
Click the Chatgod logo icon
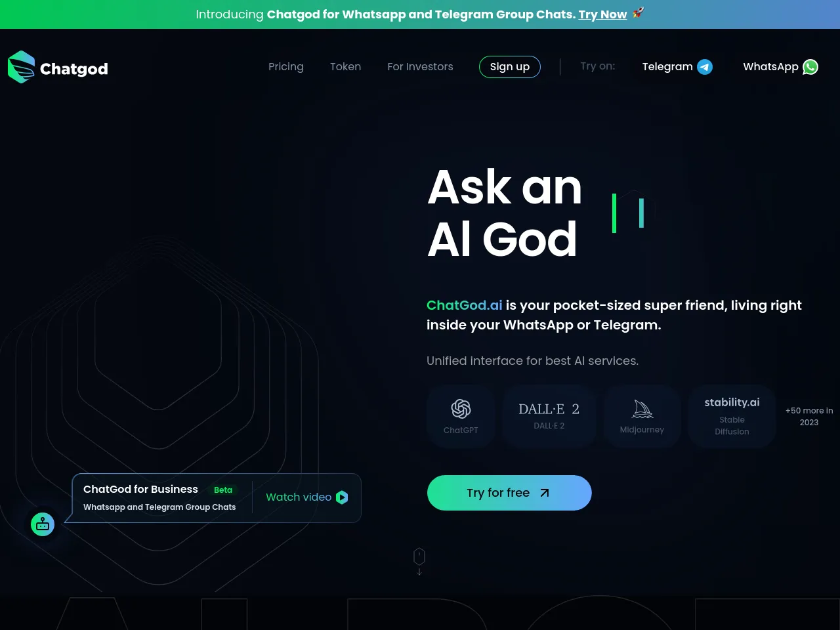[21, 67]
